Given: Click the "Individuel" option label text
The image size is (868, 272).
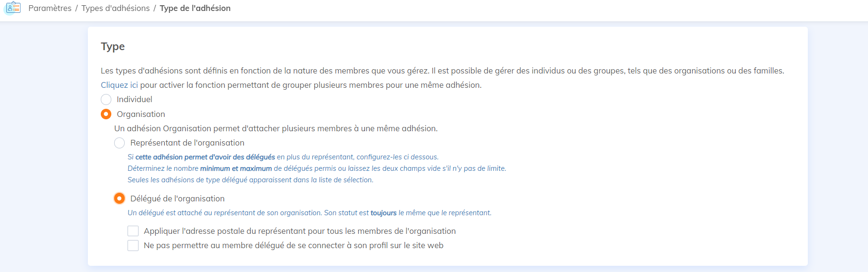Looking at the screenshot, I should [x=134, y=99].
